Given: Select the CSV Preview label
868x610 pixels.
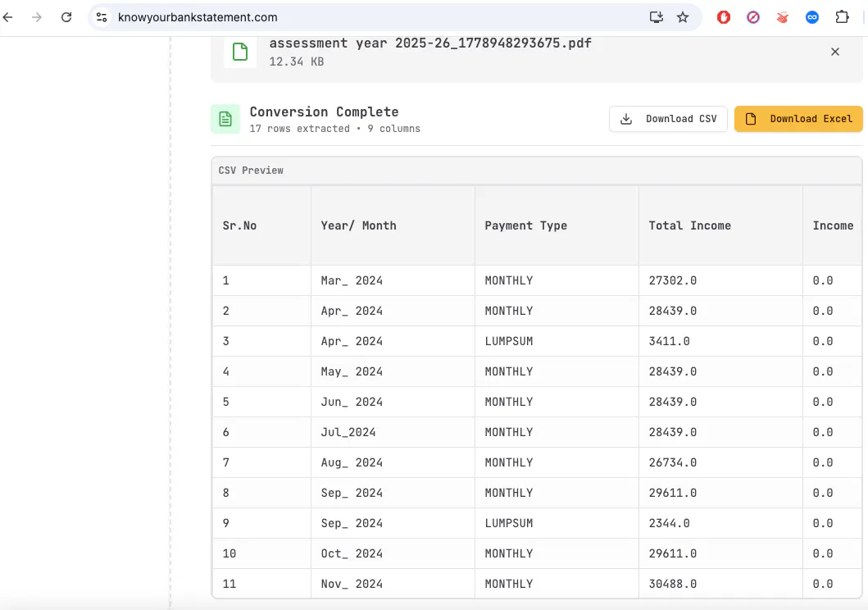Looking at the screenshot, I should (x=251, y=171).
